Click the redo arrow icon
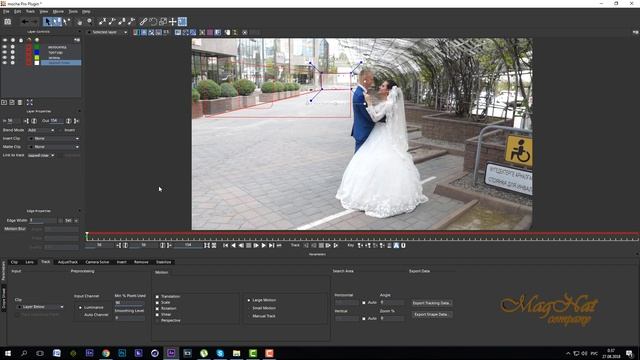Image resolution: width=640 pixels, height=360 pixels. [x=34, y=22]
